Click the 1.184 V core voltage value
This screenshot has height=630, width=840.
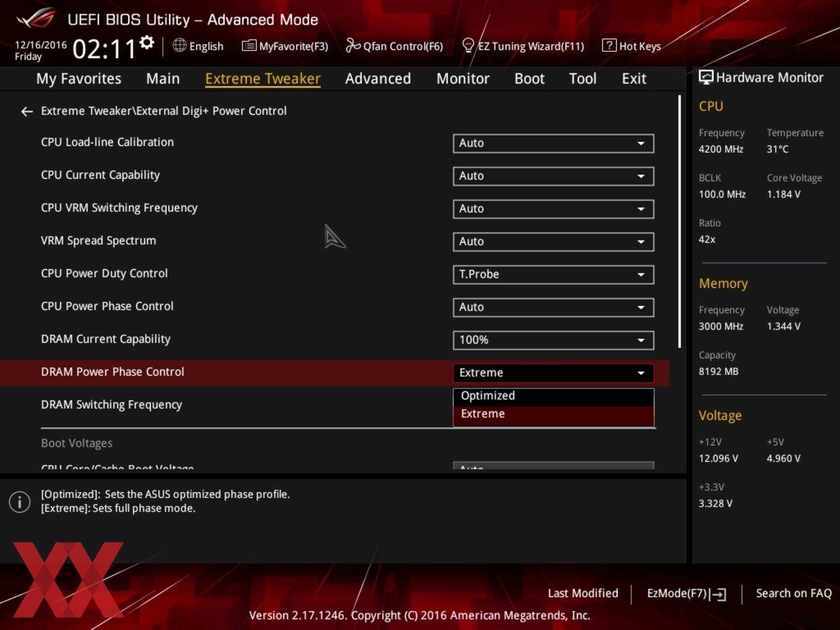coord(784,194)
